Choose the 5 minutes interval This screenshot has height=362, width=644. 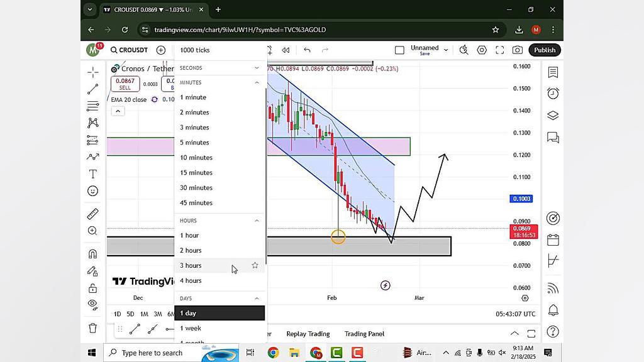click(219, 143)
